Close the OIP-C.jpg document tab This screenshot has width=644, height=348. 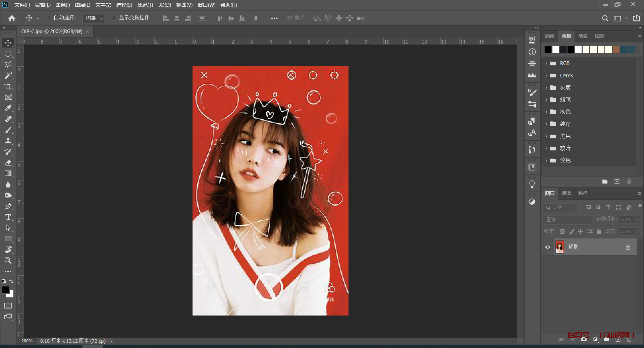coord(87,31)
